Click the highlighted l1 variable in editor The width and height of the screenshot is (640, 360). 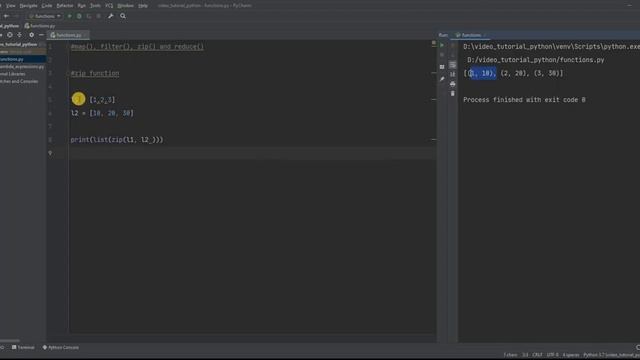point(78,99)
